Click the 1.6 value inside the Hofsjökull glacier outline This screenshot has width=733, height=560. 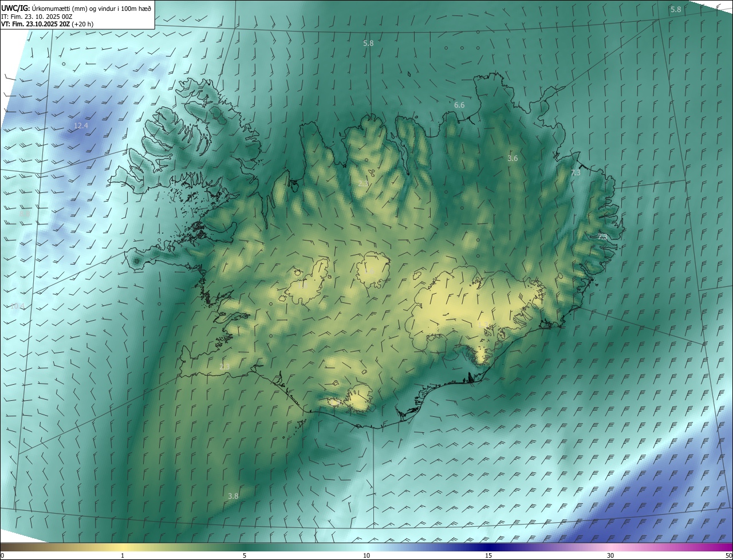click(x=370, y=271)
